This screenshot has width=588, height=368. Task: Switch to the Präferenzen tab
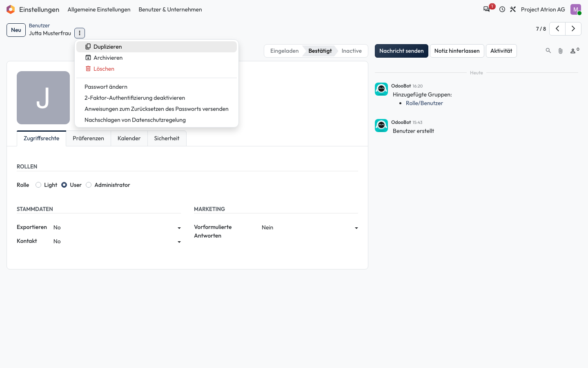[89, 138]
